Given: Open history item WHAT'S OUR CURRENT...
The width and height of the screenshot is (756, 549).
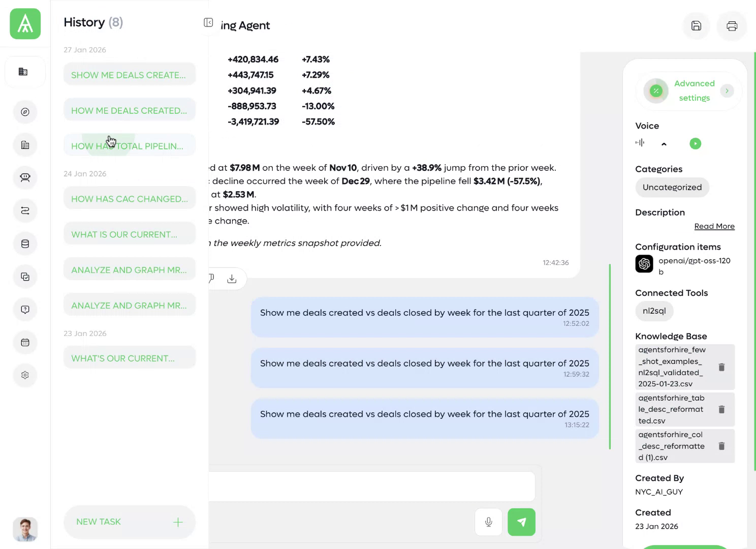Looking at the screenshot, I should coord(130,358).
